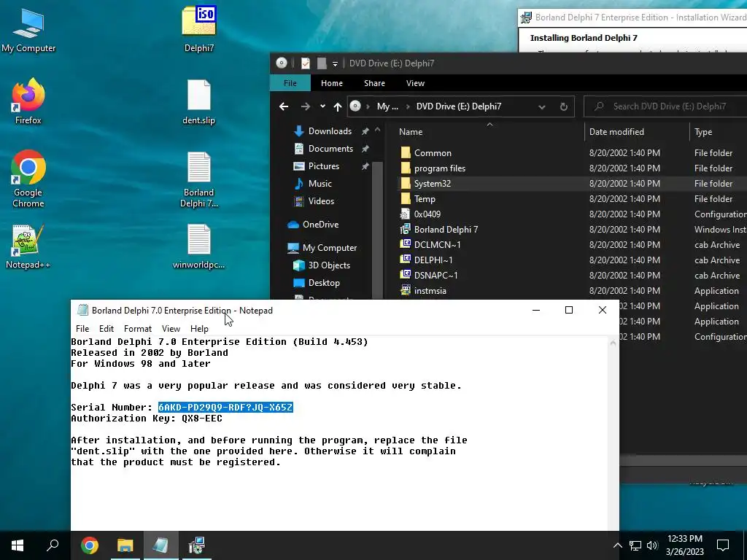
Task: Click the Windows Start button
Action: tap(18, 545)
